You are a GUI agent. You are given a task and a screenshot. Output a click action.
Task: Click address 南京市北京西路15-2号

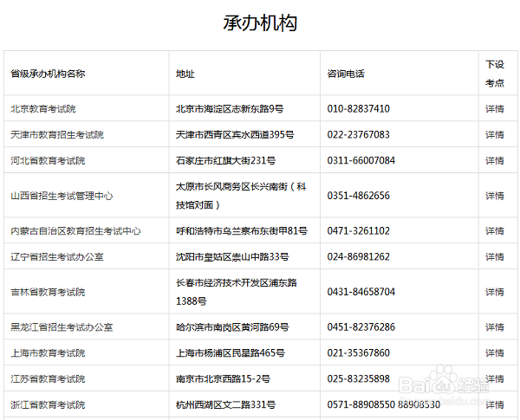point(223,378)
